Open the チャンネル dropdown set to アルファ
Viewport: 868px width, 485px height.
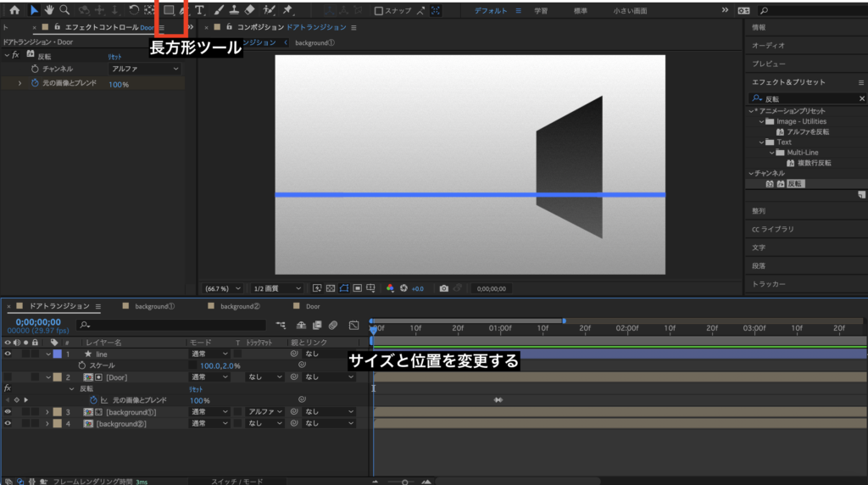pyautogui.click(x=145, y=69)
